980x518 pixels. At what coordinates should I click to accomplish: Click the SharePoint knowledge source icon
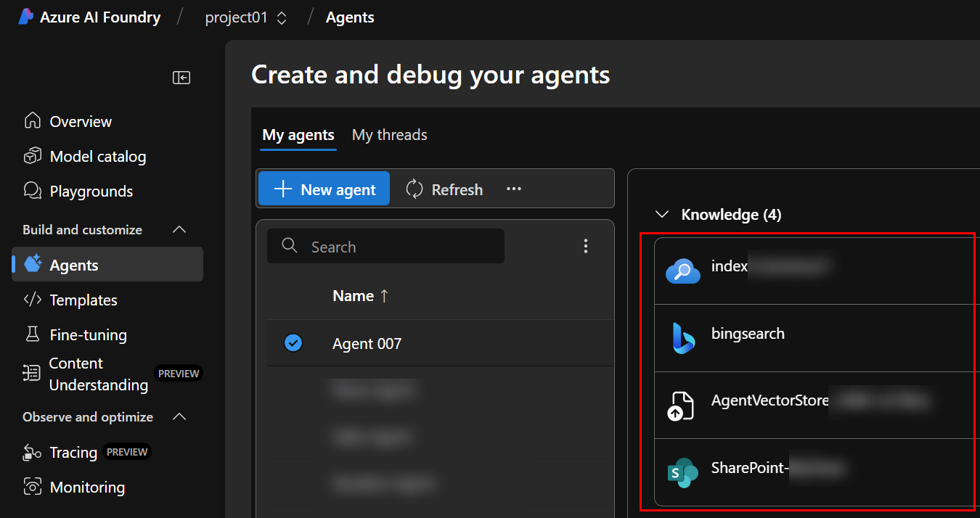(x=682, y=472)
